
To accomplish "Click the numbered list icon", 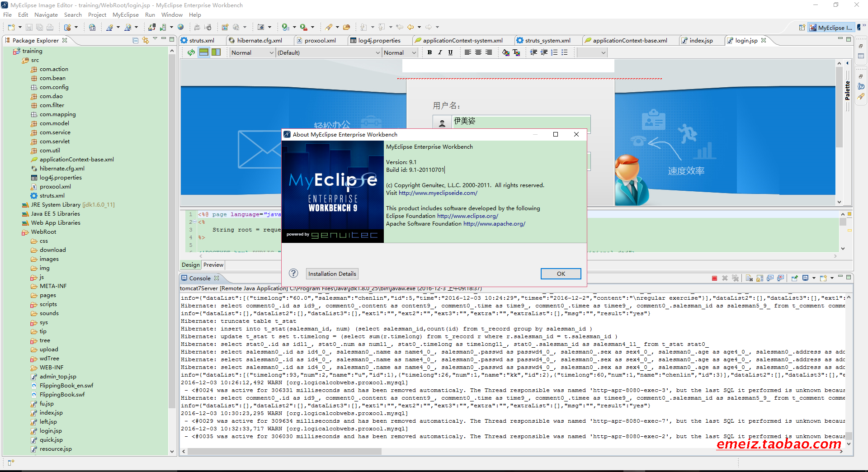I will click(x=554, y=52).
